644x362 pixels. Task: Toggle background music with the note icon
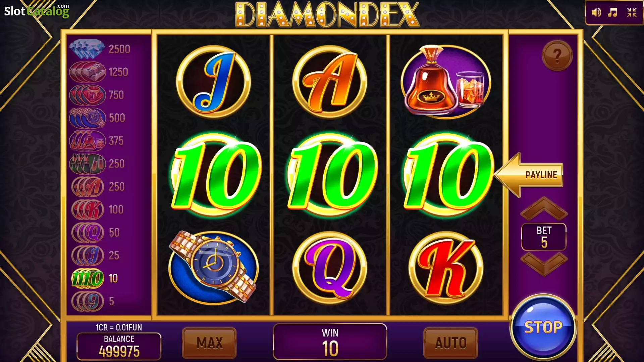click(x=613, y=13)
